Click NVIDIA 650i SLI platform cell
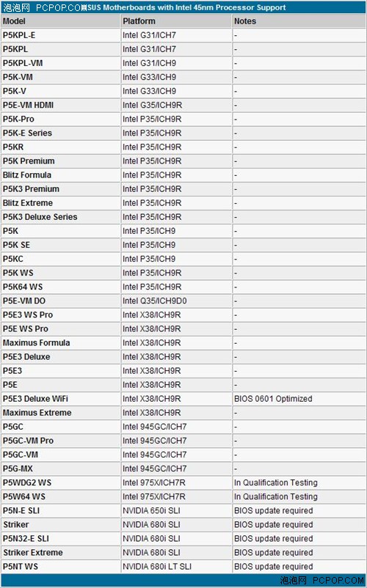 point(176,510)
